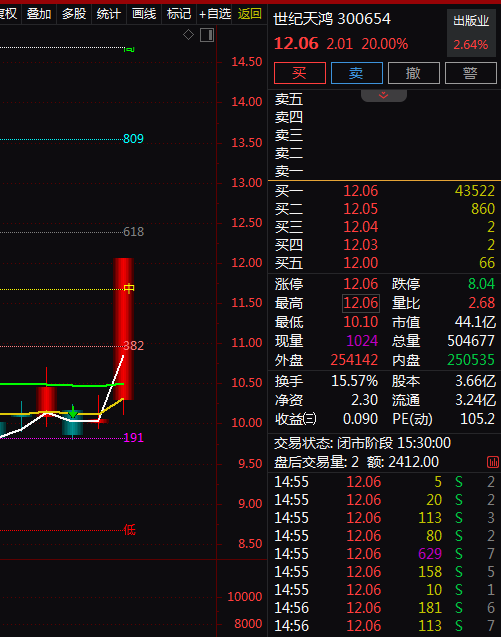Click the current price 12.06 in the header
Screen dimensions: 501x637
[x=296, y=43]
